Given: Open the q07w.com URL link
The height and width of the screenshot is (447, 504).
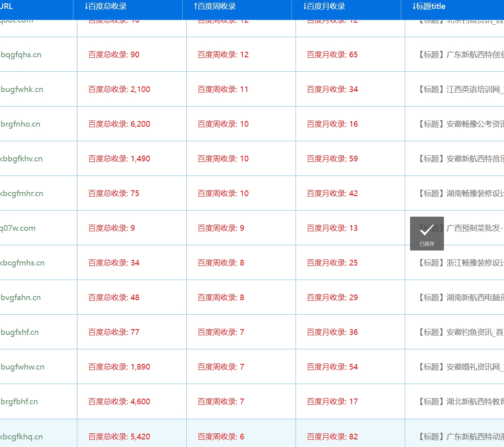Looking at the screenshot, I should pos(18,228).
